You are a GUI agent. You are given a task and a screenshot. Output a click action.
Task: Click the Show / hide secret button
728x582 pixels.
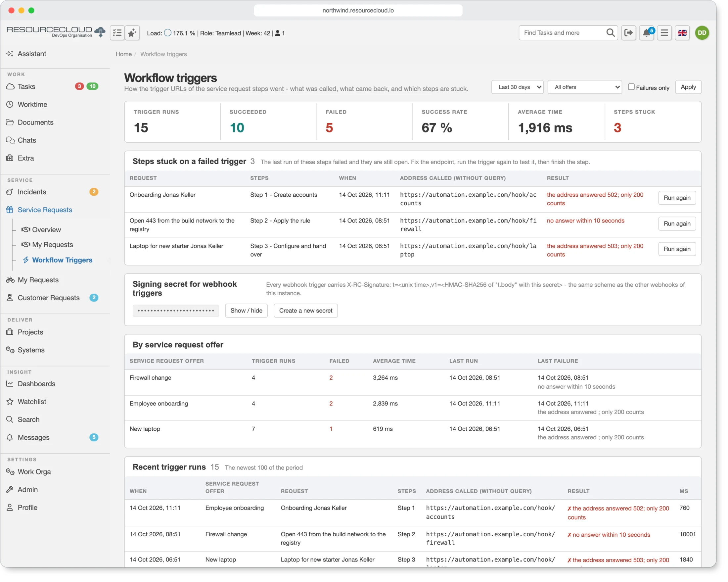246,311
